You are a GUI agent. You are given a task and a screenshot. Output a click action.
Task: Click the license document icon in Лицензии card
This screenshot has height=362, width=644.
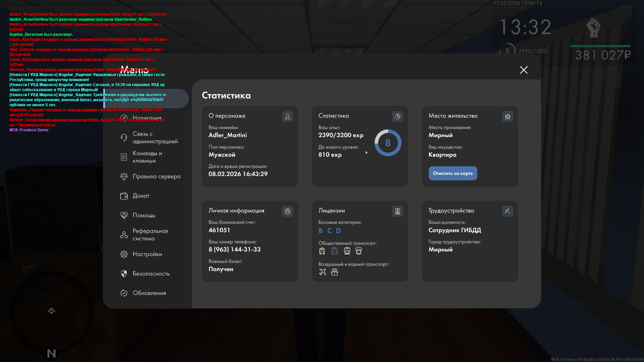397,211
